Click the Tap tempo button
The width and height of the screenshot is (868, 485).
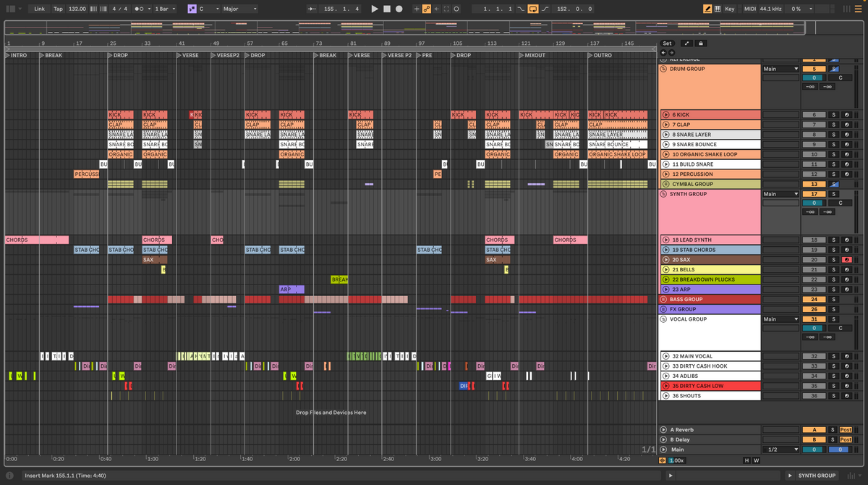[58, 9]
